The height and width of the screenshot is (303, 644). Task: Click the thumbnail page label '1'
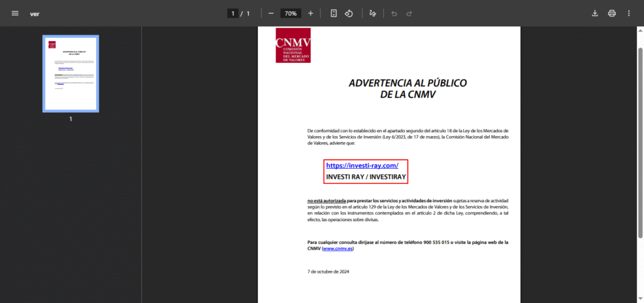click(70, 119)
